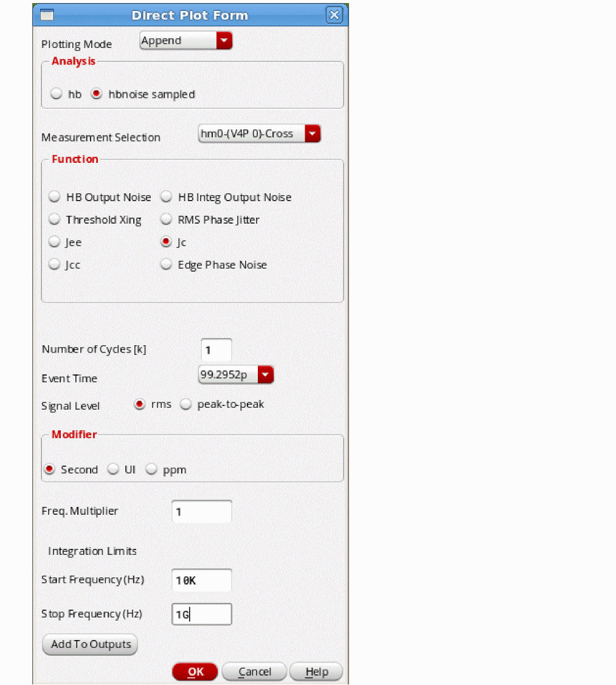Click the Number of Cycles [k] field
Viewport: 616px width, 685px height.
coord(216,350)
